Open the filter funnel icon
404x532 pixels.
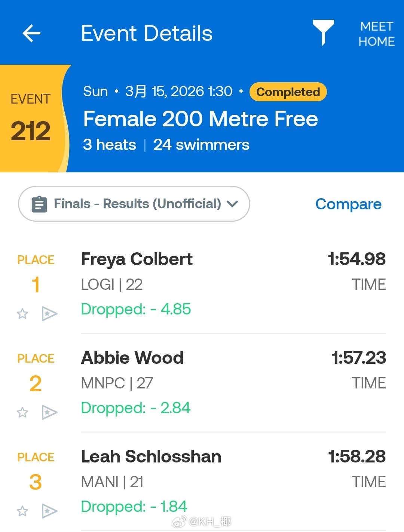pyautogui.click(x=323, y=32)
